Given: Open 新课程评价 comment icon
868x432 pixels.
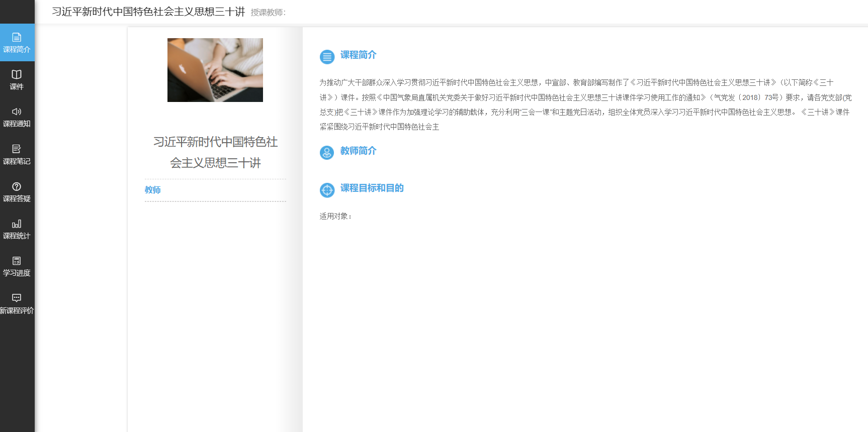Looking at the screenshot, I should point(17,298).
